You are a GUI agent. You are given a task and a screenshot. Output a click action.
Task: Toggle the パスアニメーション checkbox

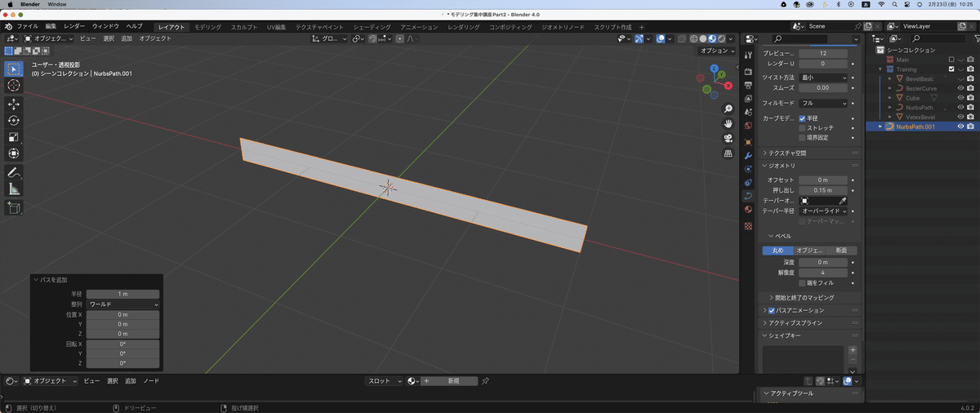[772, 310]
